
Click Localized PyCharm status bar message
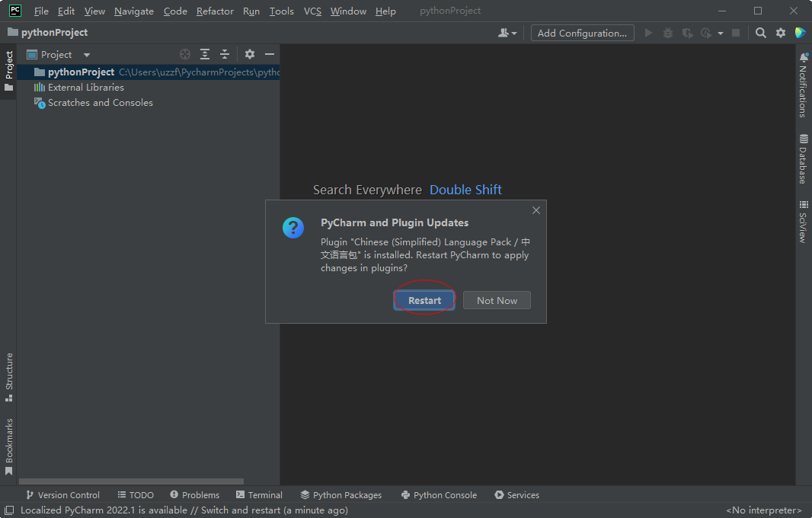184,510
